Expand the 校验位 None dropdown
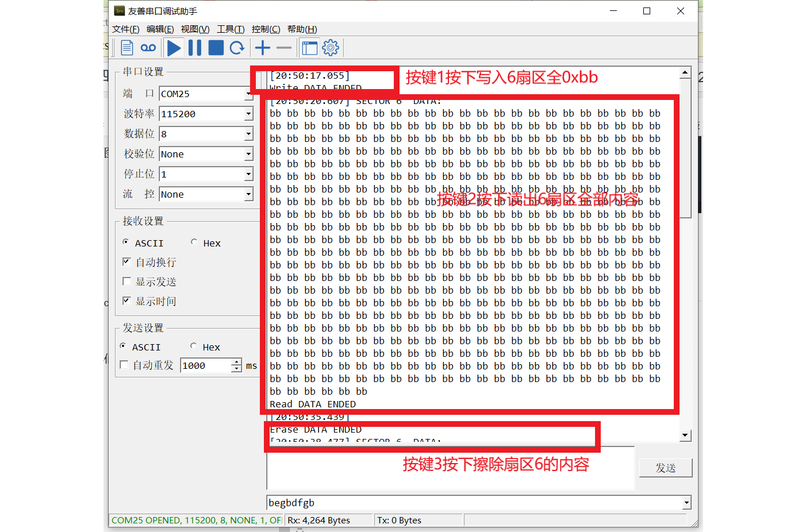The width and height of the screenshot is (806, 532). click(248, 154)
